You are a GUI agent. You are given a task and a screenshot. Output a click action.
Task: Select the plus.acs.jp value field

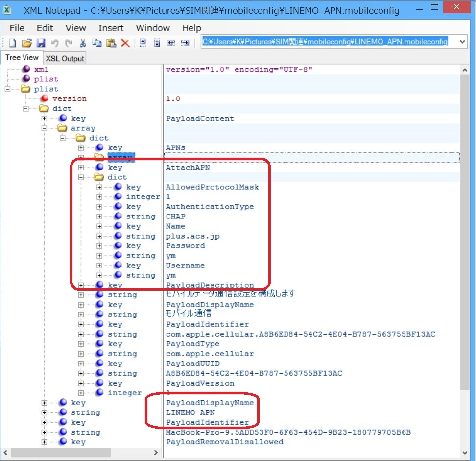point(192,236)
